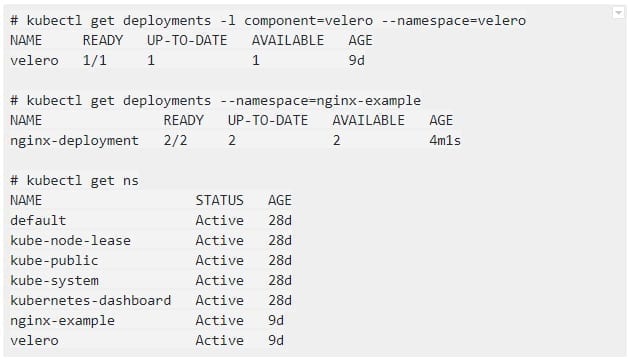Select the kube-system namespace name
The width and height of the screenshot is (630, 360).
click(x=54, y=281)
